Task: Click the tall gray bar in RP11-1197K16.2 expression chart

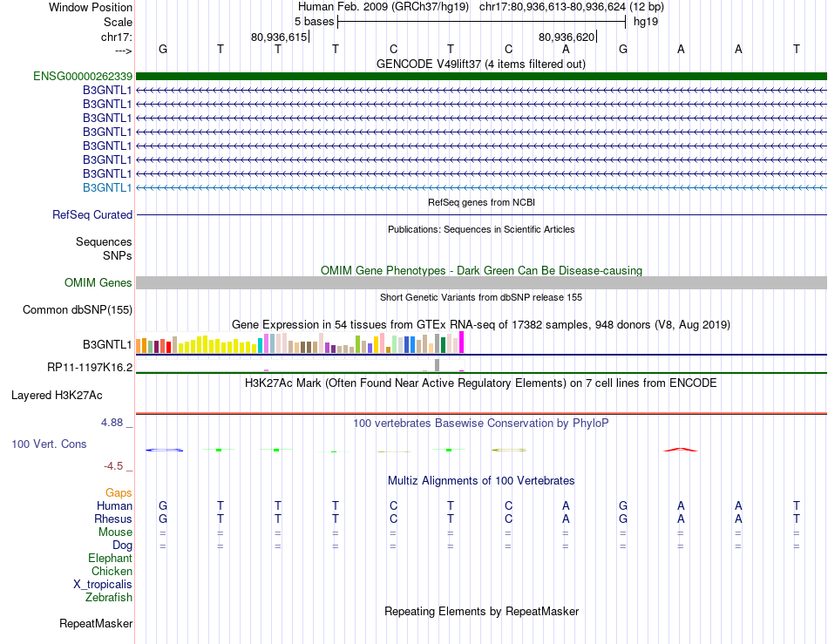Action: pos(438,365)
